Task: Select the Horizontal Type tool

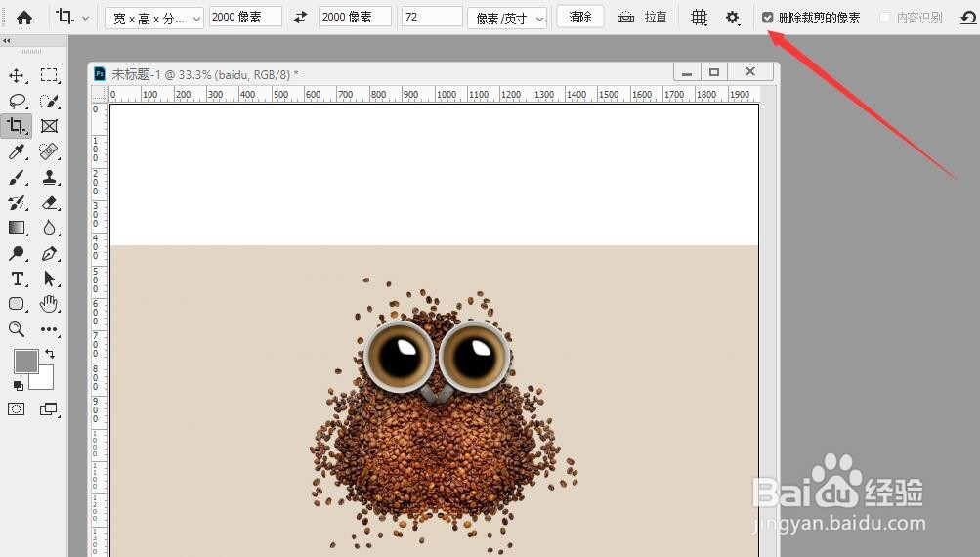Action: [x=18, y=278]
